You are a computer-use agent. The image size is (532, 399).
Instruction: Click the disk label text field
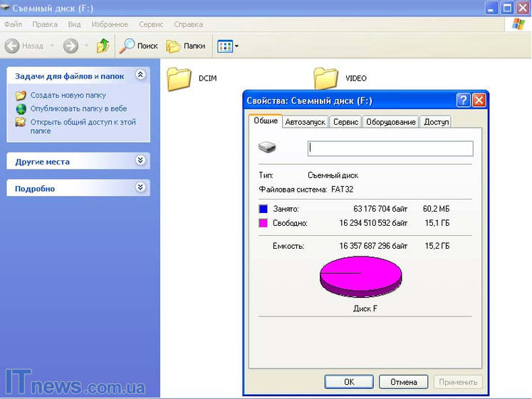coord(390,148)
